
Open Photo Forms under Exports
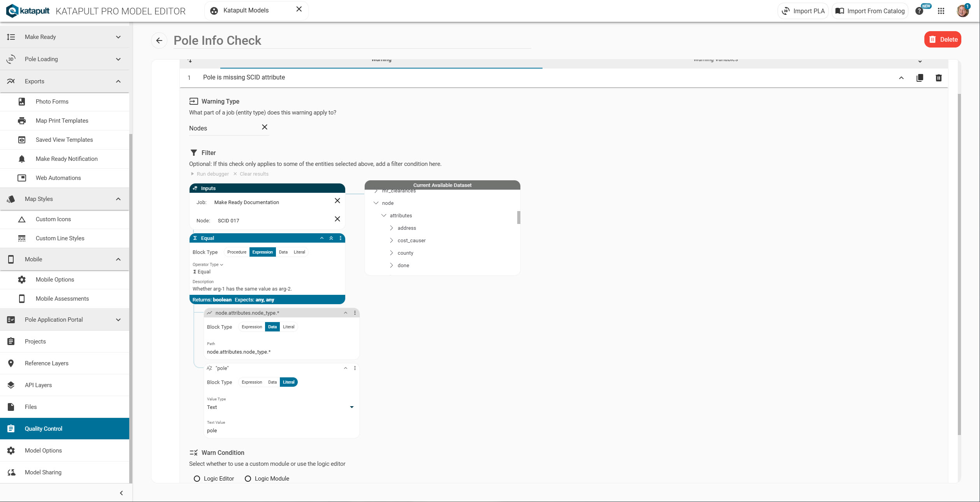pos(52,102)
